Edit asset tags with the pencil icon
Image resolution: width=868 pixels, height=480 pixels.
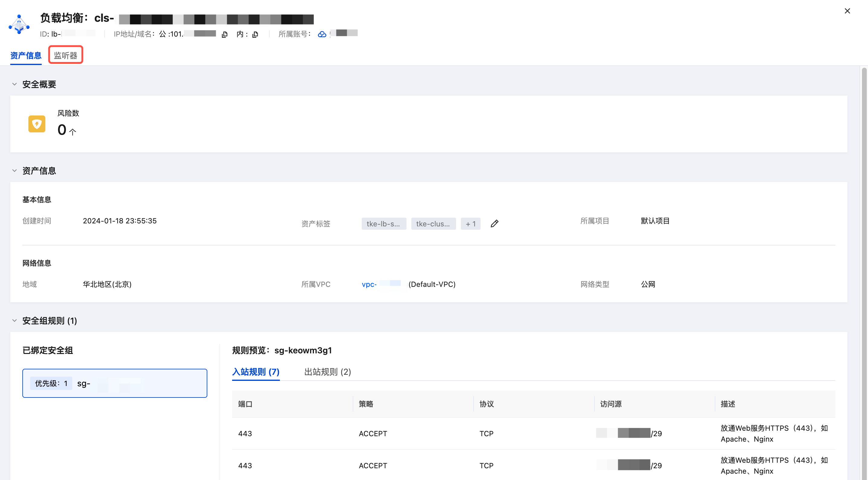coord(494,223)
